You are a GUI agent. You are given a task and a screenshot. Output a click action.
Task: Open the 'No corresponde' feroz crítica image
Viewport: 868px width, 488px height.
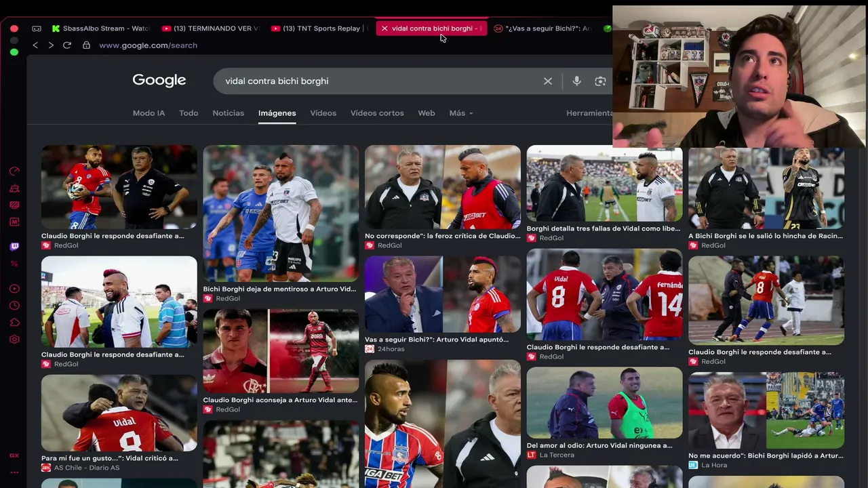pos(443,187)
